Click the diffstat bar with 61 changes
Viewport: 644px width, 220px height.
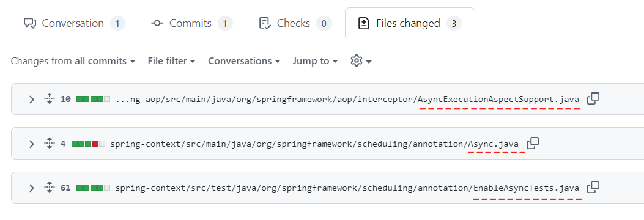93,188
